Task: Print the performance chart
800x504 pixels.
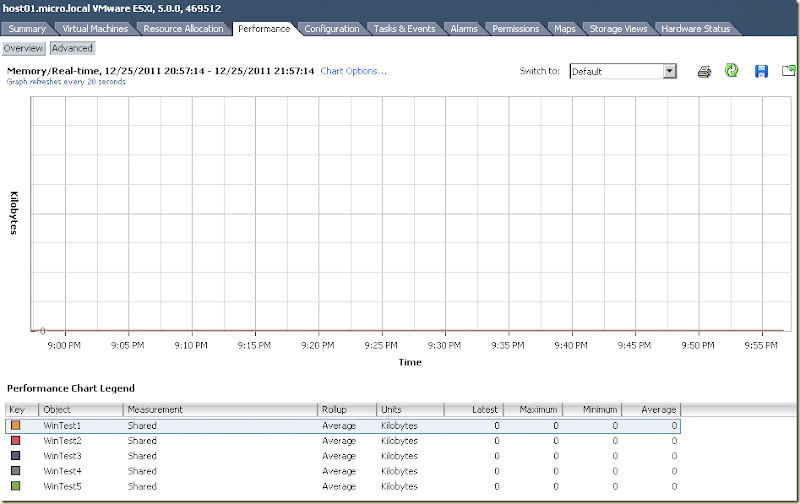Action: 704,71
